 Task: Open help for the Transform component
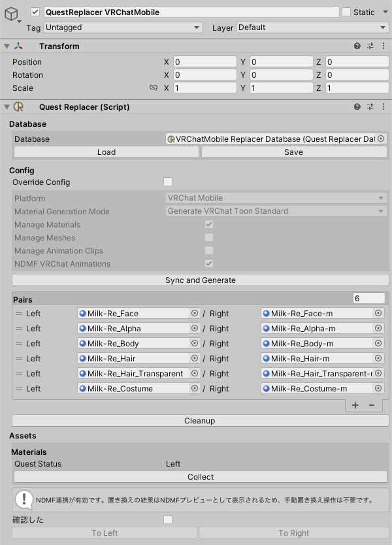(x=357, y=46)
